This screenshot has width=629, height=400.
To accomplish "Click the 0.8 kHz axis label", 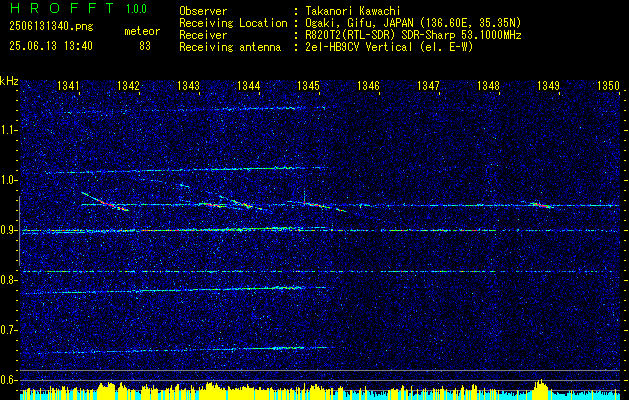I will tap(9, 280).
